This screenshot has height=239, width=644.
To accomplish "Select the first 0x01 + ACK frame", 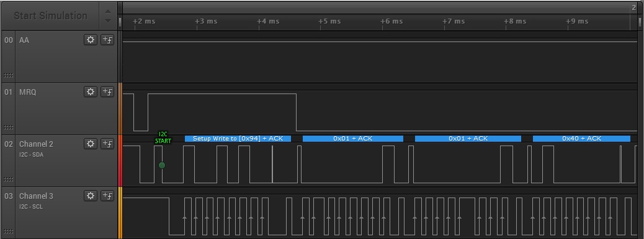I will coord(353,139).
